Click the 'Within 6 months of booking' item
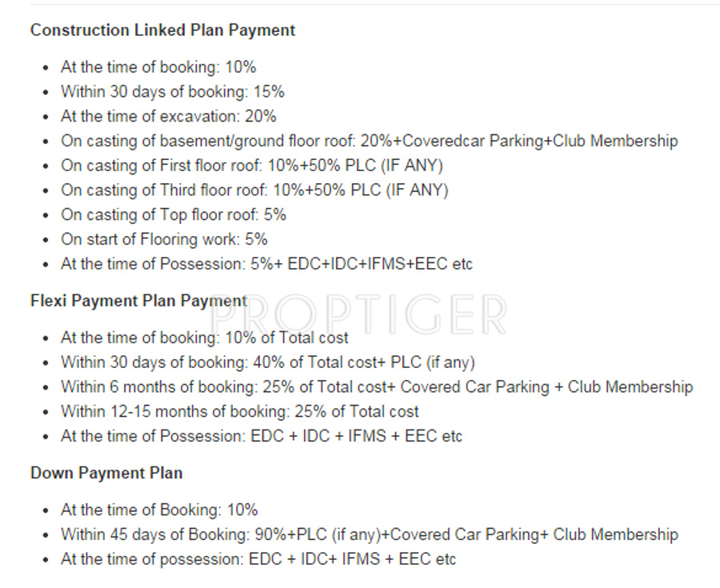The image size is (720, 588). (x=376, y=387)
